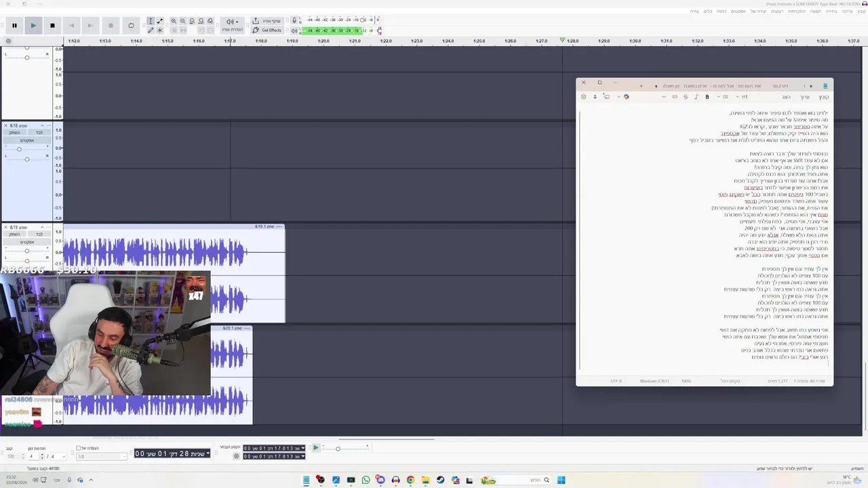The width and height of the screenshot is (868, 488).
Task: Select the I-beam Selection tool
Action: pos(151,21)
